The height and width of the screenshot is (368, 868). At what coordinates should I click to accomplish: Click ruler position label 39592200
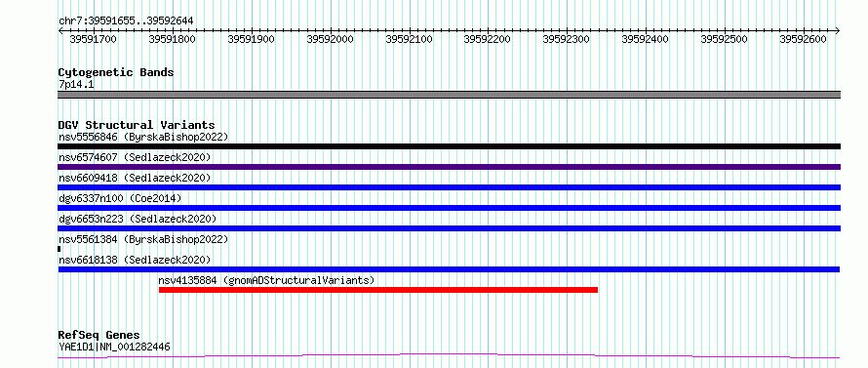(487, 39)
